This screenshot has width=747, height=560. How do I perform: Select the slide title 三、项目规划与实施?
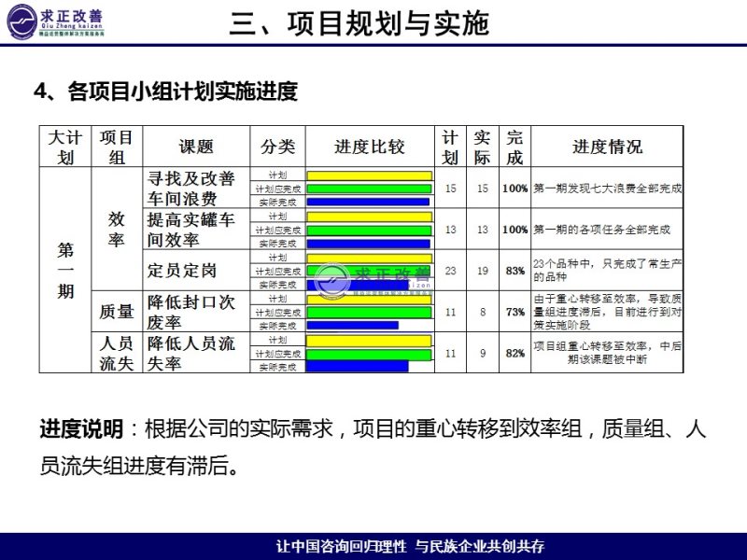[x=359, y=23]
